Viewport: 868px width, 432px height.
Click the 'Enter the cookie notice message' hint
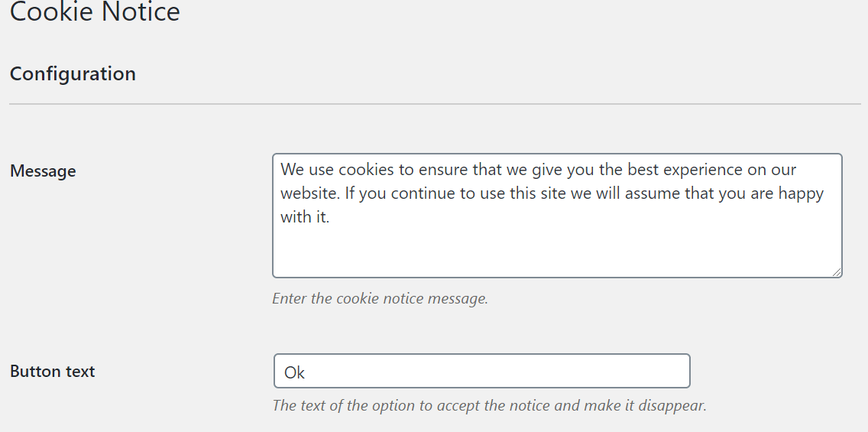tap(380, 298)
